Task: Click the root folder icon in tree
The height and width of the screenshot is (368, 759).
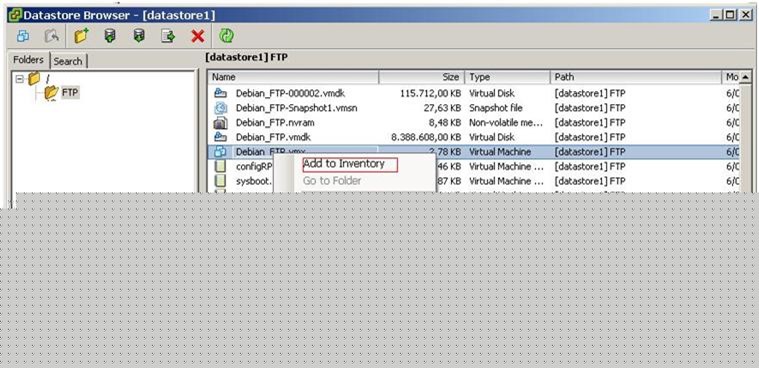Action: [34, 78]
